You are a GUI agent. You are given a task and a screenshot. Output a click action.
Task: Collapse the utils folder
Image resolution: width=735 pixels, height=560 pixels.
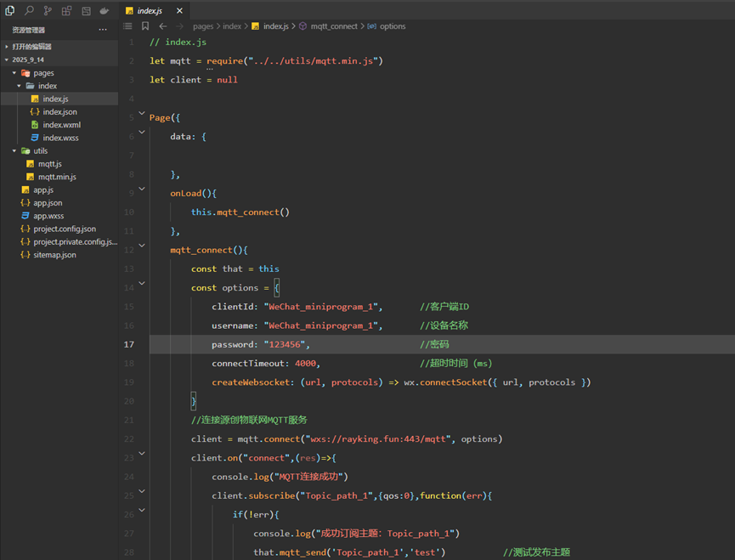(x=14, y=151)
